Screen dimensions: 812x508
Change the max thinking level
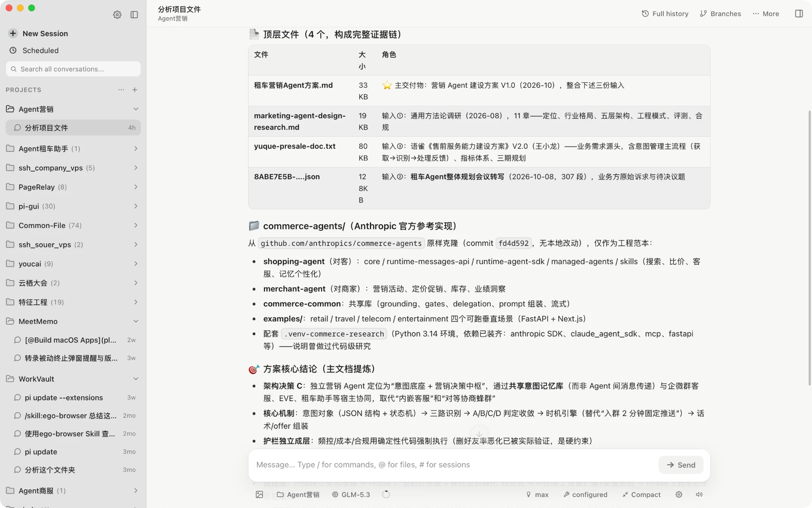pyautogui.click(x=537, y=495)
